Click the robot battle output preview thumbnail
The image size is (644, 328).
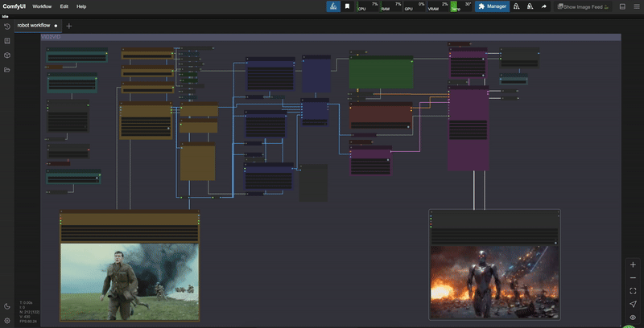(494, 282)
